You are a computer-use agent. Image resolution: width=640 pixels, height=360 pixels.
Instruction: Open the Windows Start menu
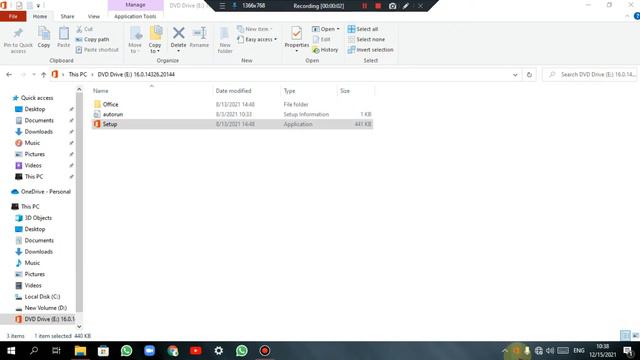(x=11, y=351)
